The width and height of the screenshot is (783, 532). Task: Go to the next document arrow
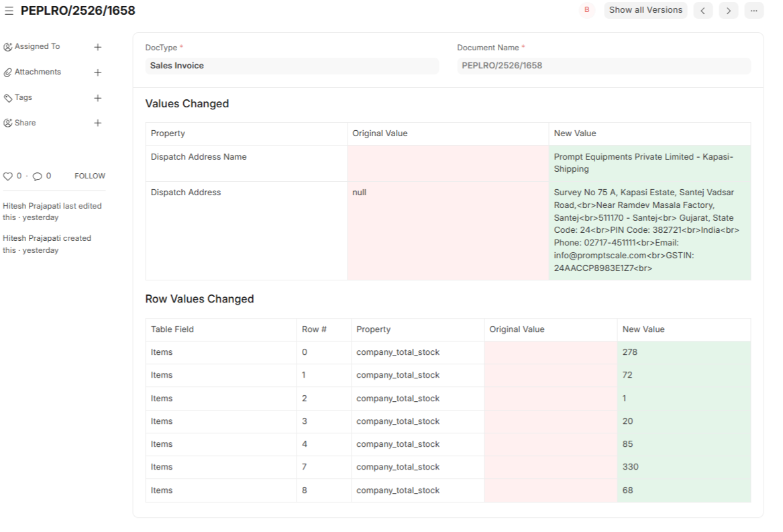(x=728, y=11)
